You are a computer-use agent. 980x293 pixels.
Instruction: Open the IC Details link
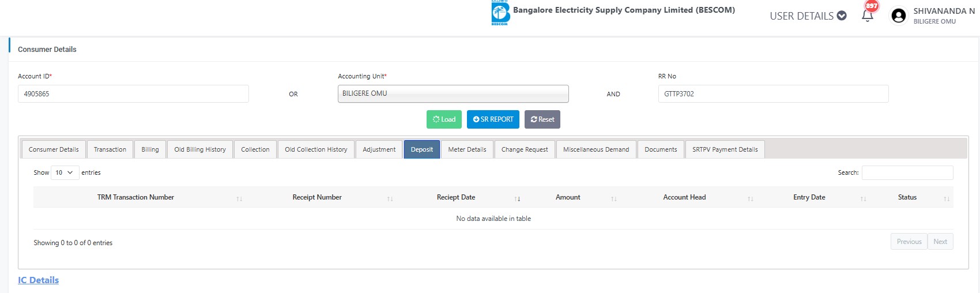[x=38, y=280]
